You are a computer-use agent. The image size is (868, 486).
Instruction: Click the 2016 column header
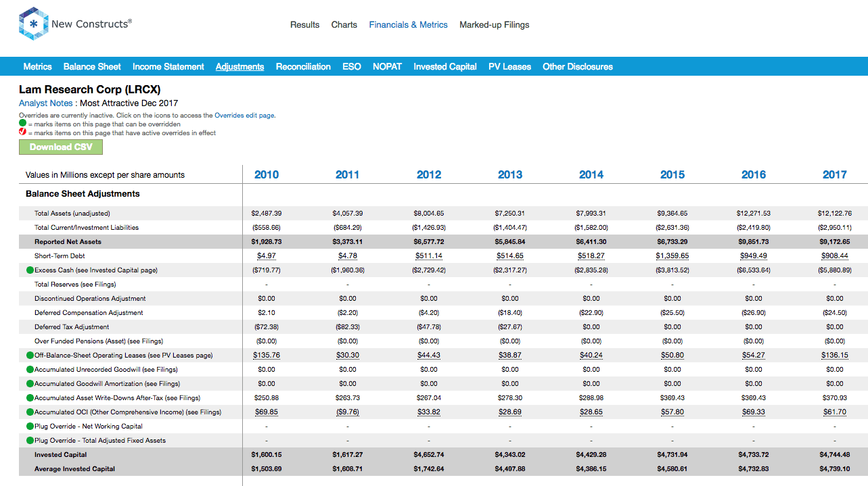[x=754, y=174]
